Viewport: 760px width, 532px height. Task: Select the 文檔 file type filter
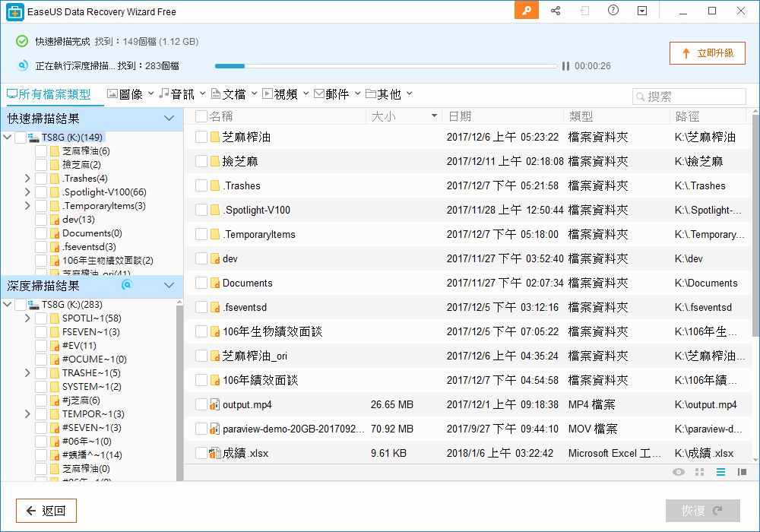coord(229,94)
